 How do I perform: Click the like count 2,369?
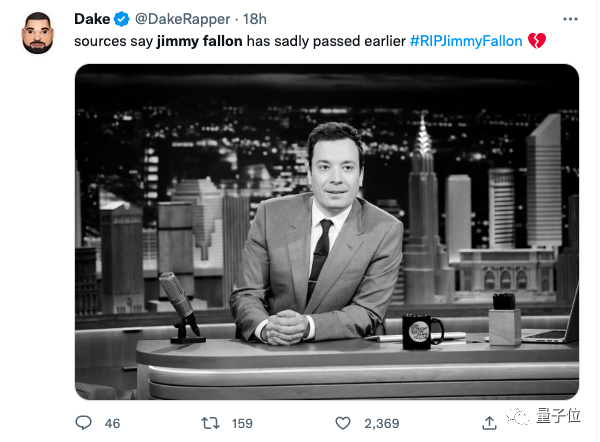[x=381, y=424]
